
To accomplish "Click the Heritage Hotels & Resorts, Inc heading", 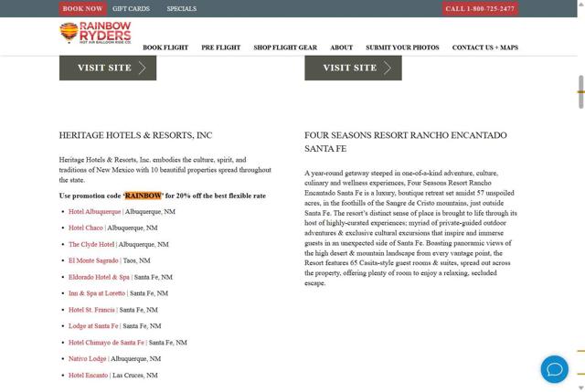I will point(135,135).
